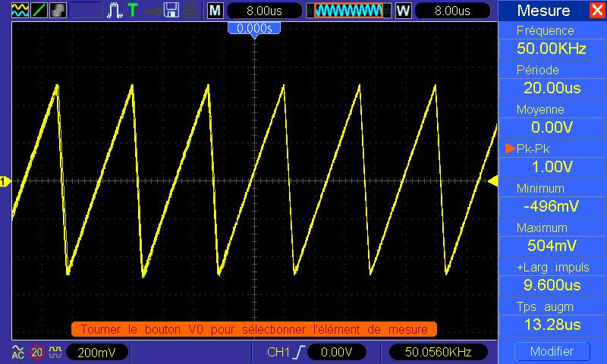
Task: Click the yellow trigger level arrow on right edge
Action: click(492, 181)
